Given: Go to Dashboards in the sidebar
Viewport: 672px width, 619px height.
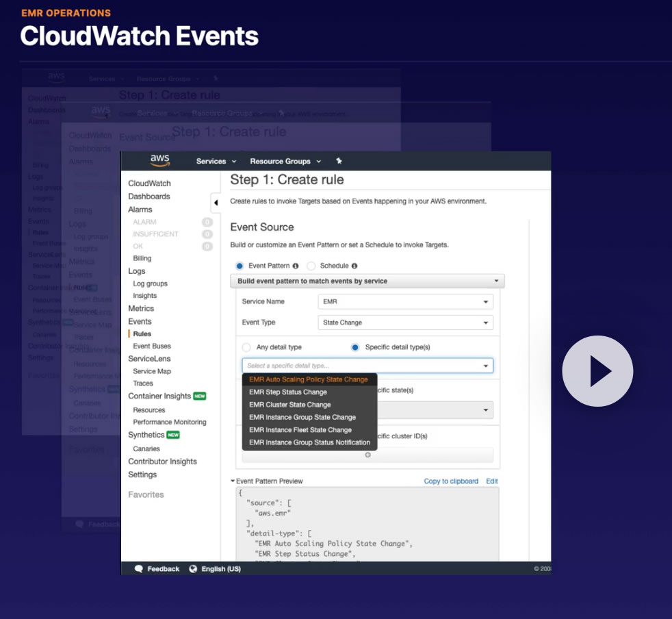Looking at the screenshot, I should [x=148, y=196].
